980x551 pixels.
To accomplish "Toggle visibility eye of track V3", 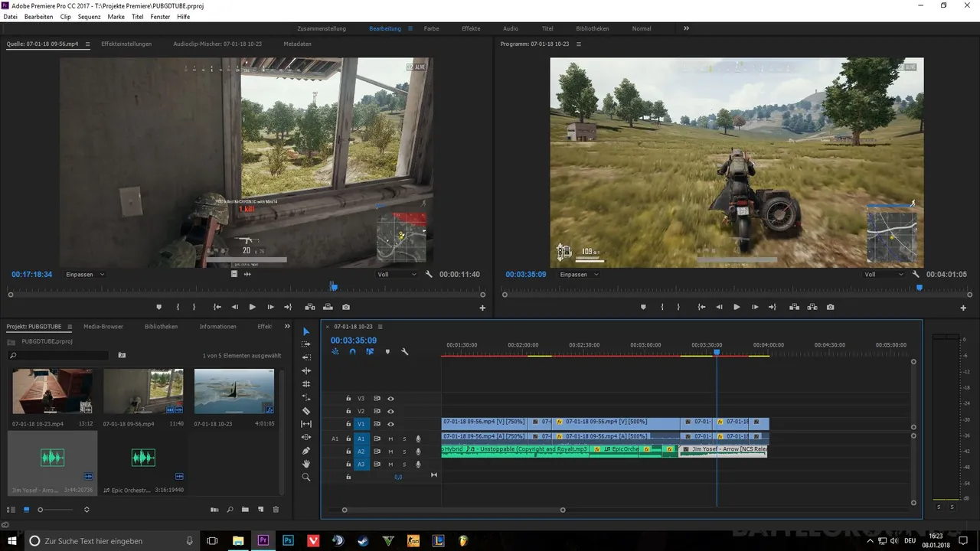I will tap(390, 399).
